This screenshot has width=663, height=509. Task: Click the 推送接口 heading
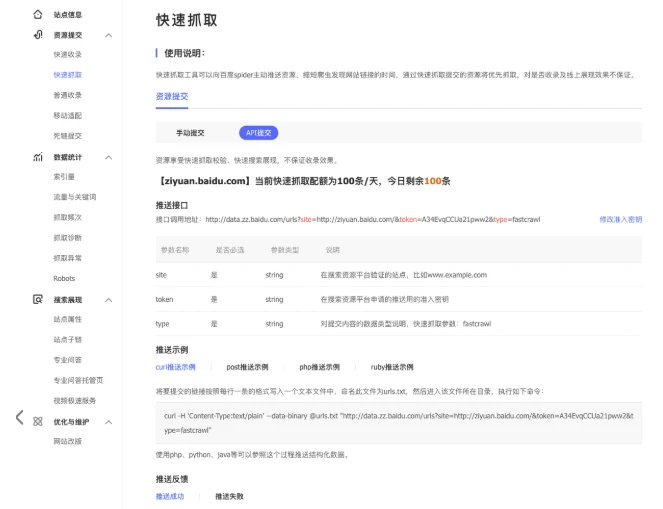tap(172, 205)
